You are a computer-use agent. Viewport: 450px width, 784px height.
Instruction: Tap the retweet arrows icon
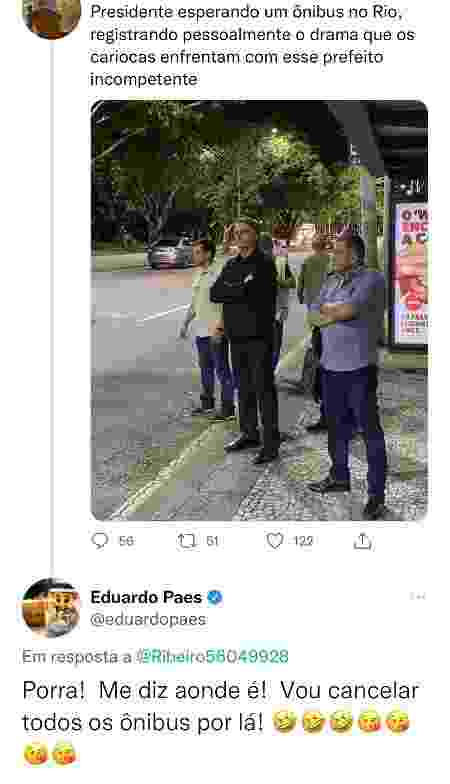point(186,540)
